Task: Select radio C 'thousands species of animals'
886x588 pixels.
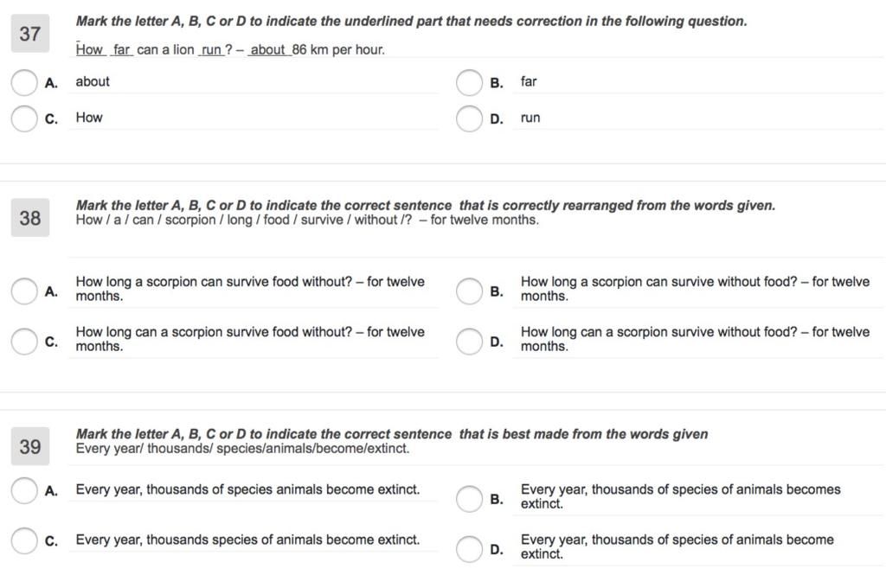Action: [24, 540]
